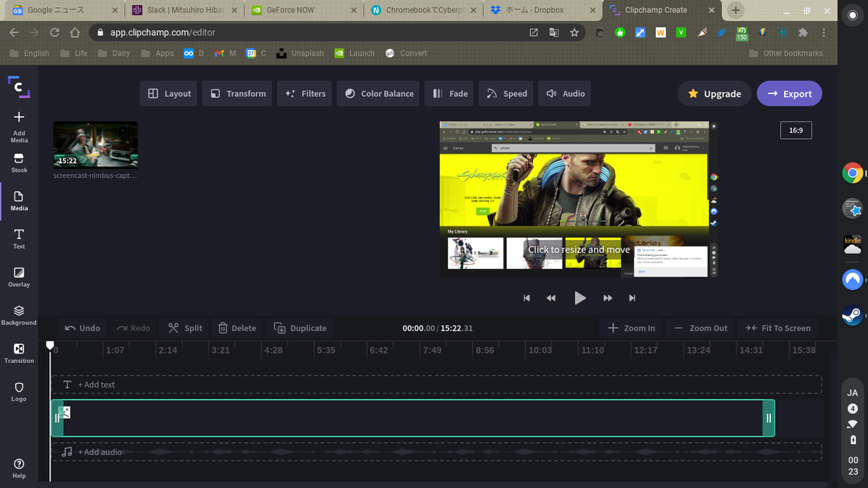Click the timeline playhead marker
868x488 pixels.
pyautogui.click(x=50, y=346)
